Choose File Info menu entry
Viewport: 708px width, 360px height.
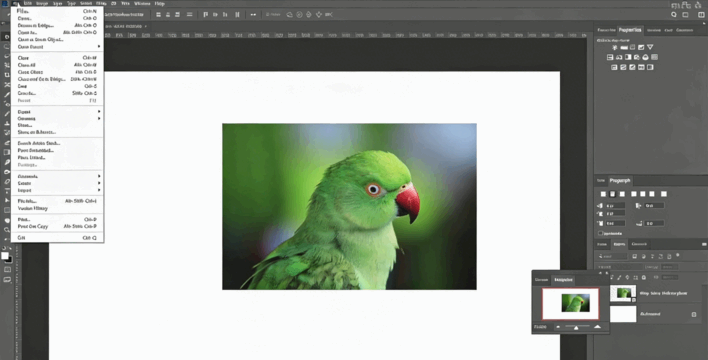[x=57, y=201]
